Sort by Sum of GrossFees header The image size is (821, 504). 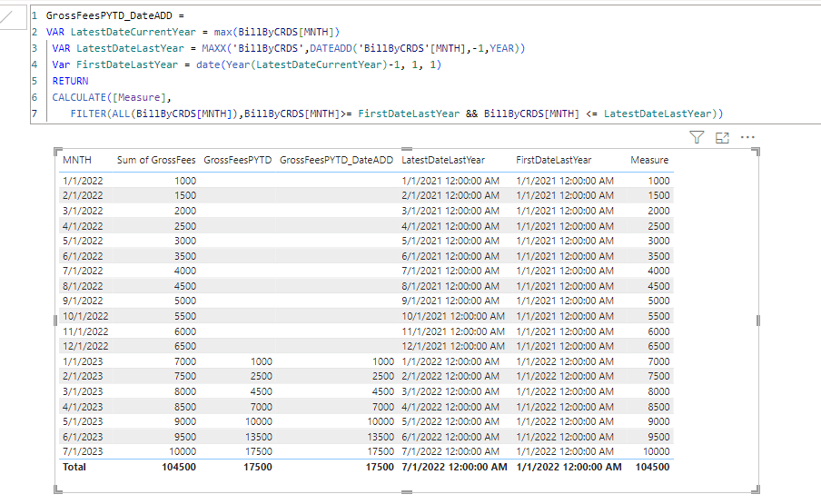(x=156, y=160)
